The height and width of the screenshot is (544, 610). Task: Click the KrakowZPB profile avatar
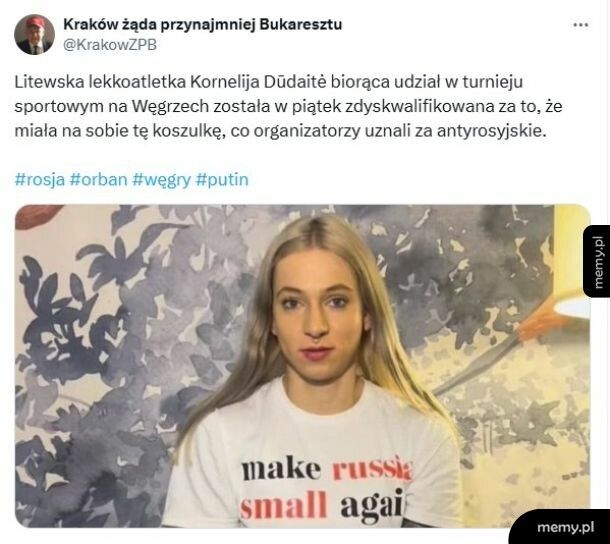[34, 34]
